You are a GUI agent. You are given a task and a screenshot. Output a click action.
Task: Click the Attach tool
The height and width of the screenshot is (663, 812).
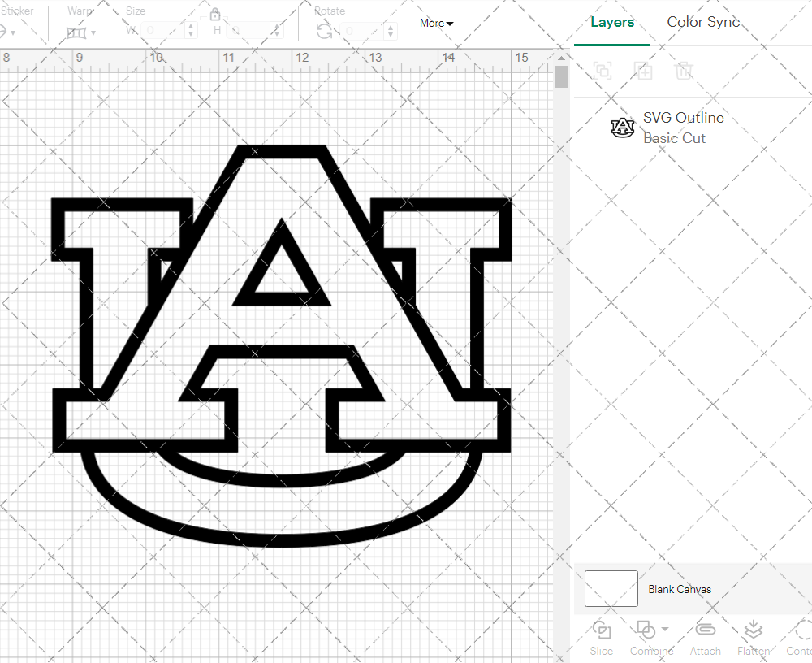[x=705, y=638]
